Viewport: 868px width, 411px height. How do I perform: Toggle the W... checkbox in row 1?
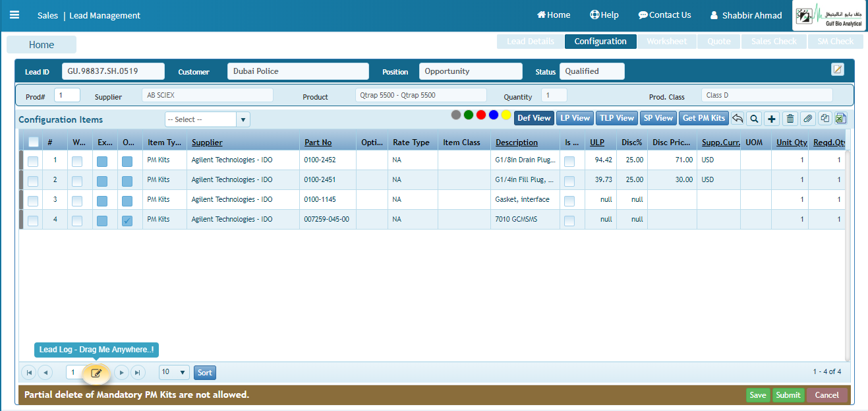[x=77, y=161]
